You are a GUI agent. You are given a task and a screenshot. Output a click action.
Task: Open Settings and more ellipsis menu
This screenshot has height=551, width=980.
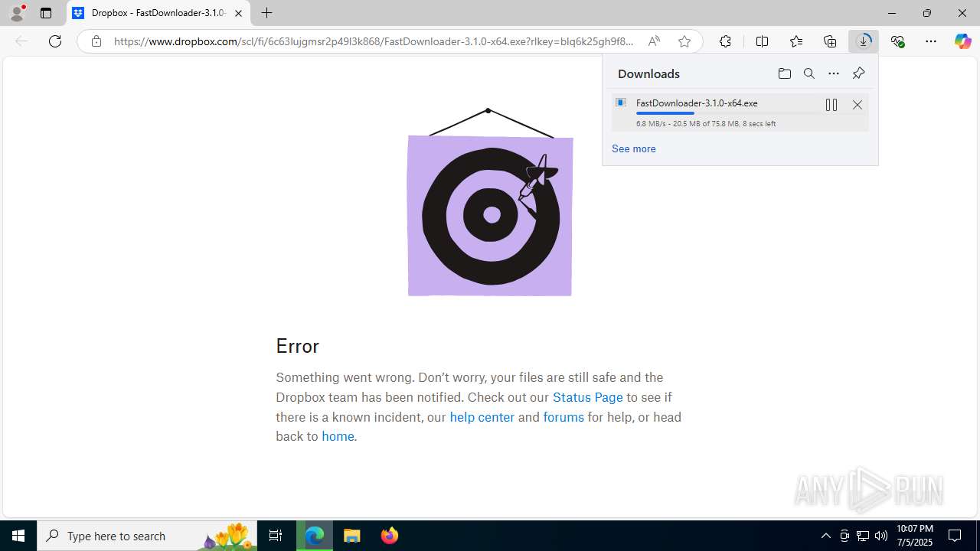point(931,41)
